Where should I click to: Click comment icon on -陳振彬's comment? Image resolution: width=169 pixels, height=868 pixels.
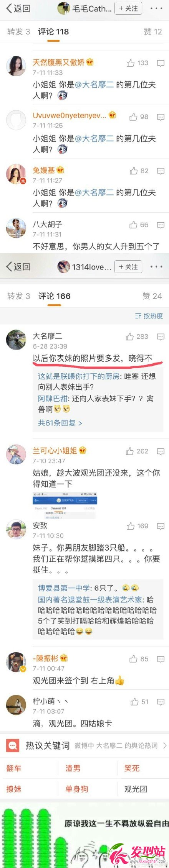click(x=161, y=659)
